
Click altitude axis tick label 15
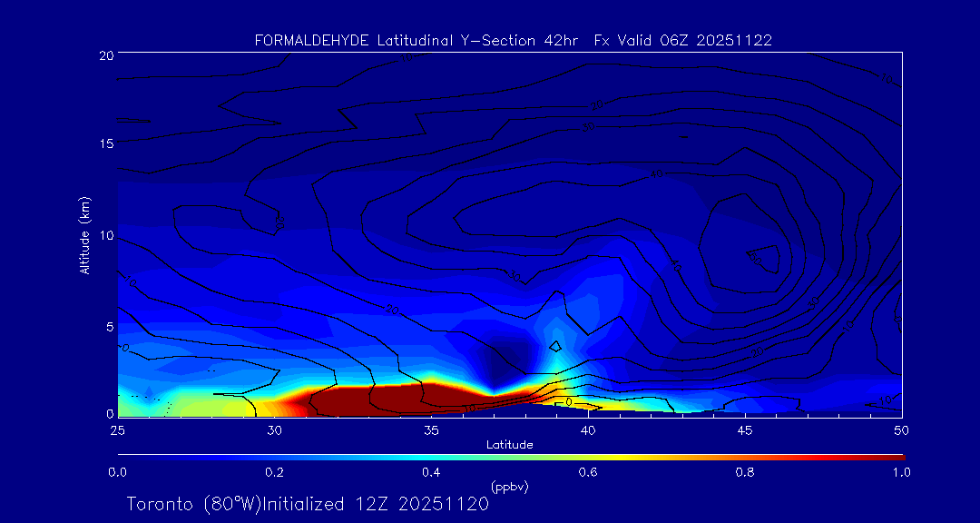(x=105, y=143)
